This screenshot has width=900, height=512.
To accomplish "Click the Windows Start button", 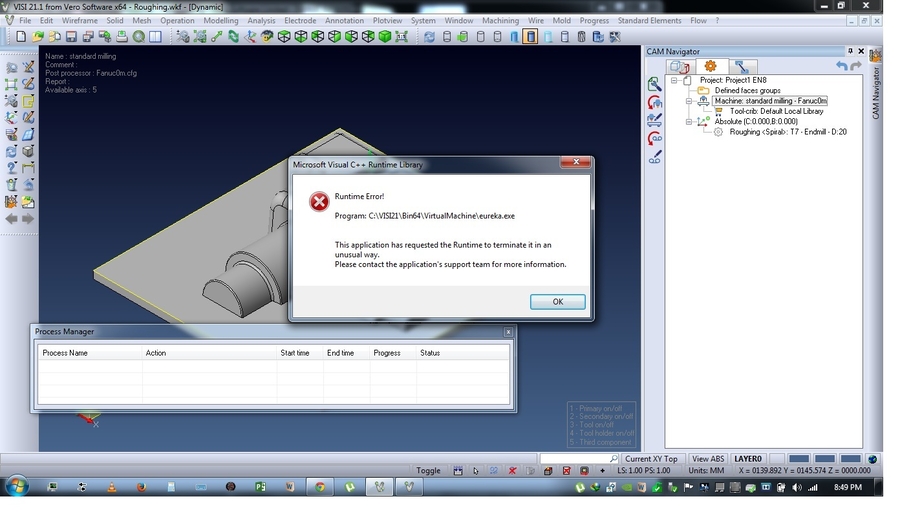I will point(17,487).
